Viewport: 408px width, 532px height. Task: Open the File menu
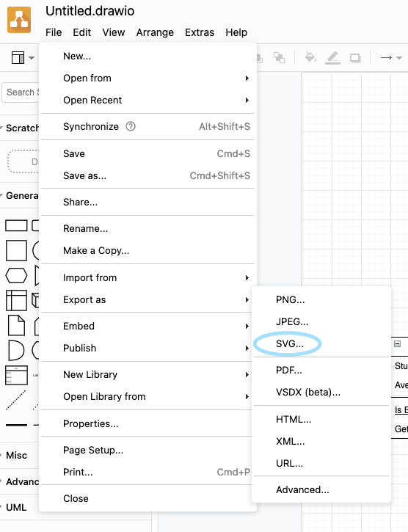pos(54,32)
